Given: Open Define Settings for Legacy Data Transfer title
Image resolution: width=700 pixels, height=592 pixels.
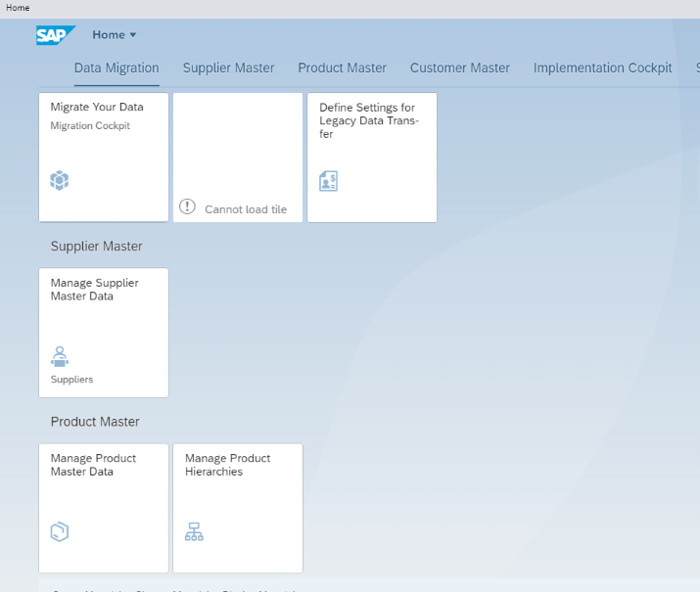Looking at the screenshot, I should coord(367,120).
